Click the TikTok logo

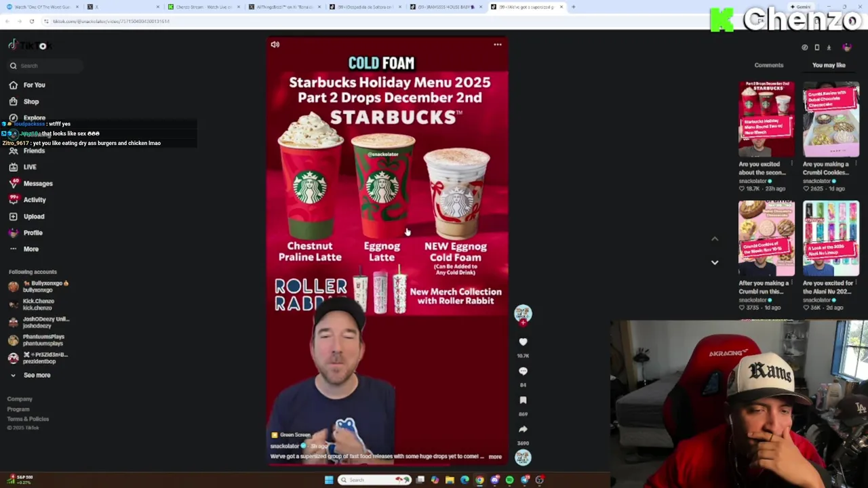[x=29, y=45]
